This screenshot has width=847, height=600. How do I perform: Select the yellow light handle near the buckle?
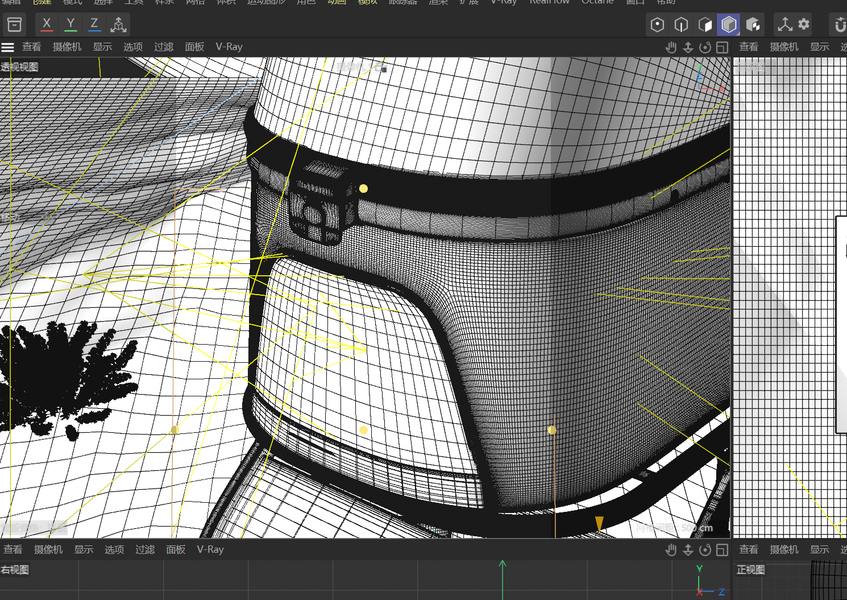(x=364, y=188)
